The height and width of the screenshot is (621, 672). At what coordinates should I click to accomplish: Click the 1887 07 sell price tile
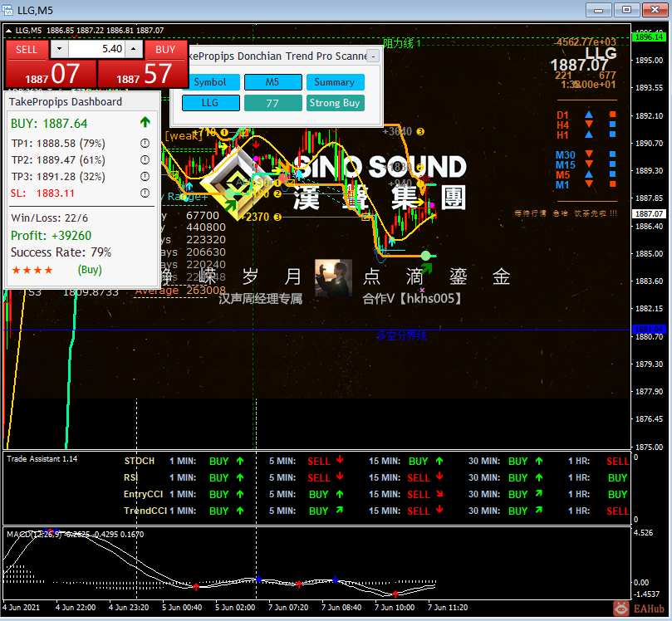pos(52,74)
